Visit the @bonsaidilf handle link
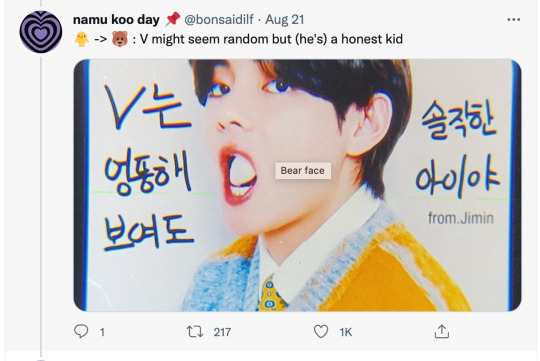Screen dimensions: 540x361 (x=219, y=20)
